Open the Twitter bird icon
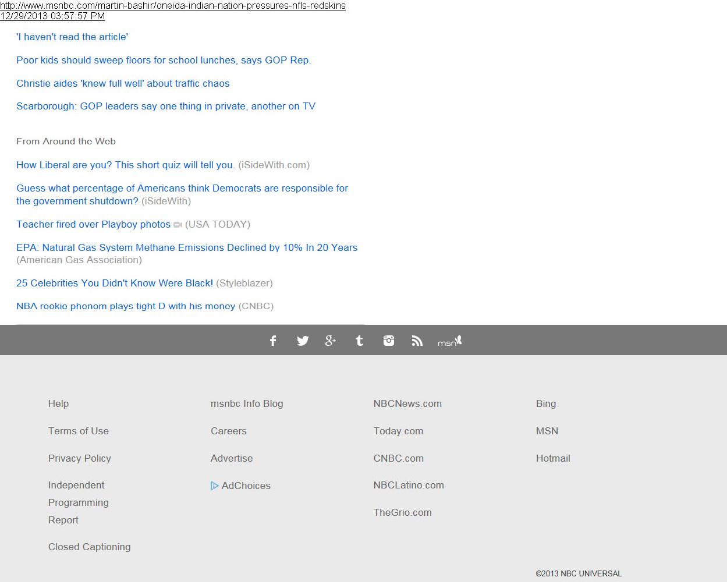 302,341
